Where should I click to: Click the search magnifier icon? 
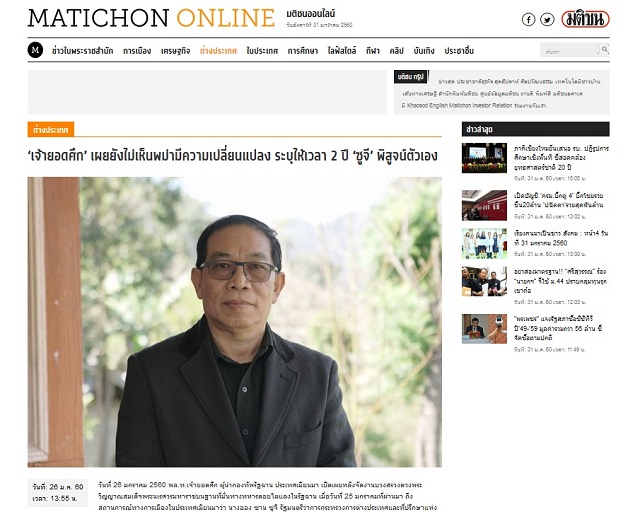point(605,50)
